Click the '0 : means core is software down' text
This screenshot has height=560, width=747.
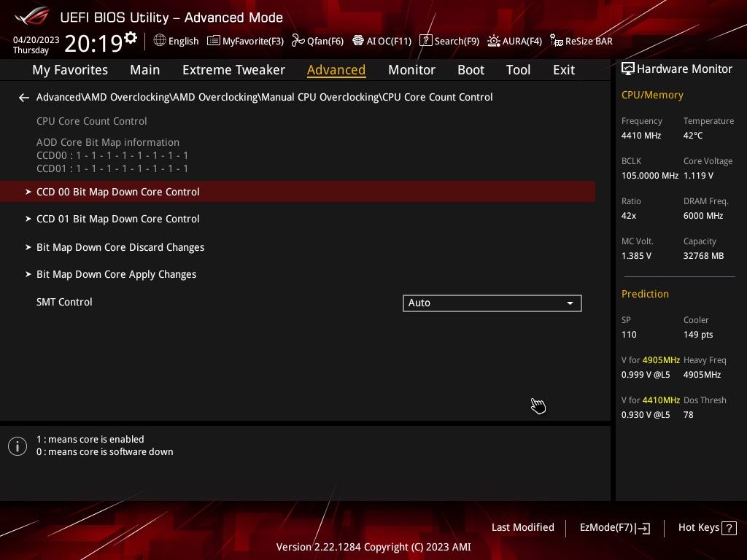tap(105, 451)
